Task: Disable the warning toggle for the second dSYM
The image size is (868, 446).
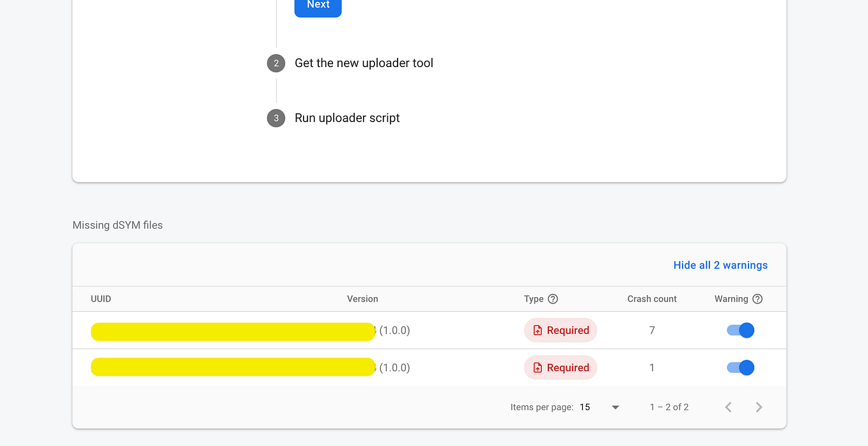Action: [x=740, y=367]
